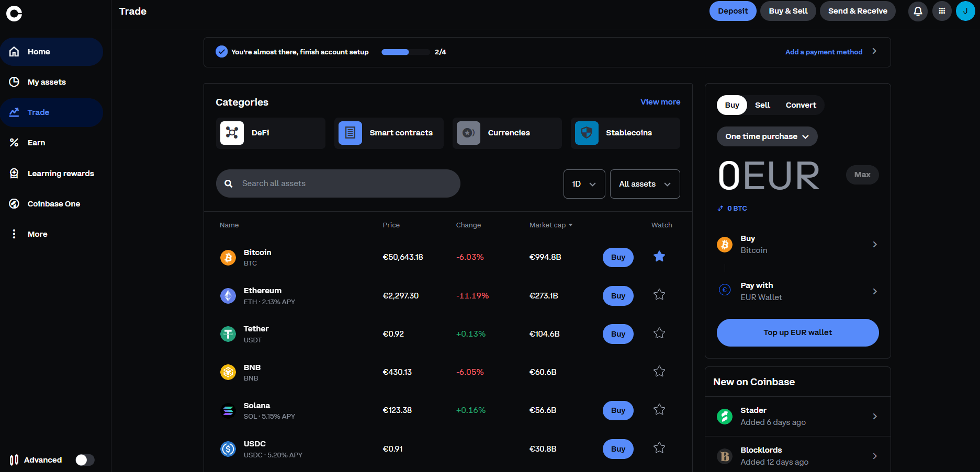Open notifications bell icon
The image size is (980, 472).
[918, 11]
